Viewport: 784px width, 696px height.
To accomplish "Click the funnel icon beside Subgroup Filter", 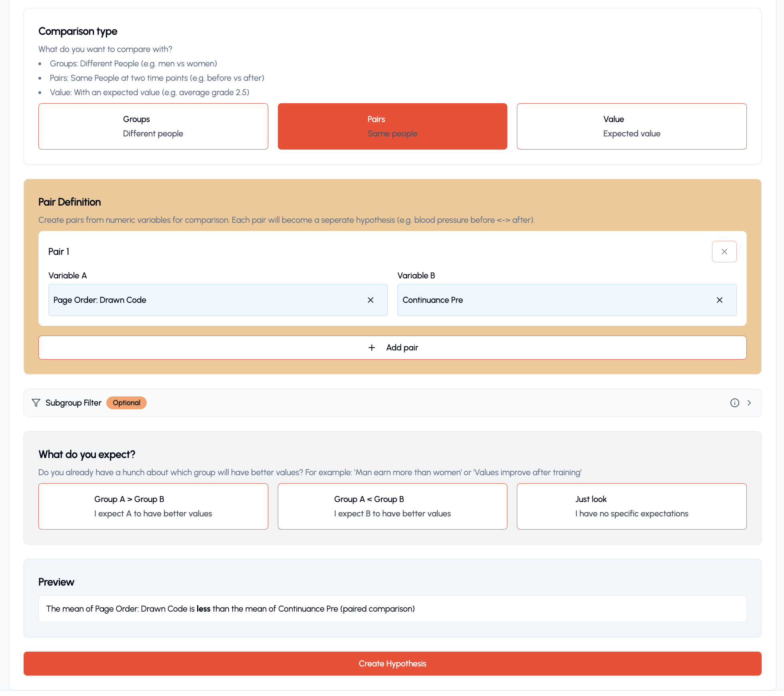I will pos(36,403).
